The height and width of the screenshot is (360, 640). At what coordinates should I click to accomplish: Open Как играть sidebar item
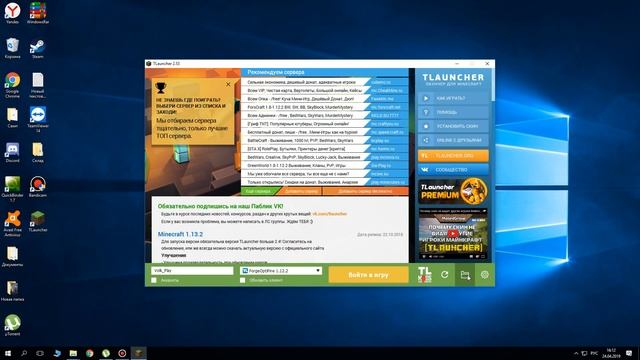tap(453, 98)
